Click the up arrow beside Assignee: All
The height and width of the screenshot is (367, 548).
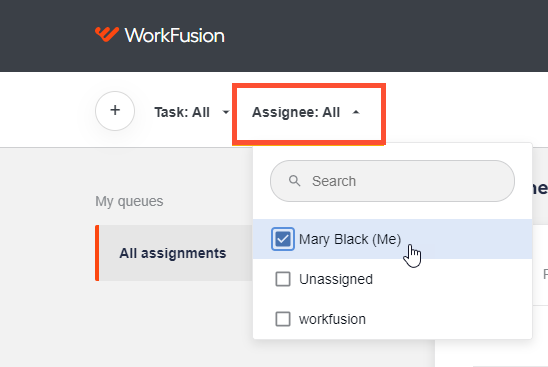tap(356, 112)
